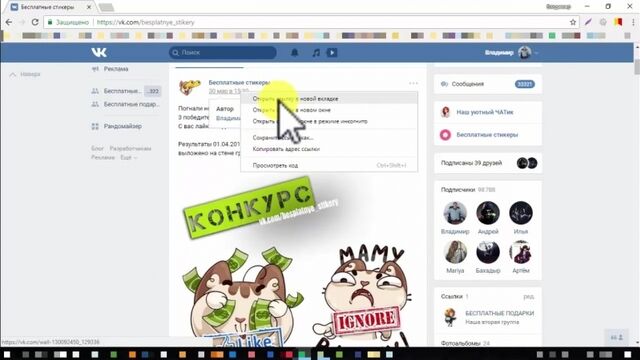Bookmark page with star icon
640x360 pixels.
pyautogui.click(x=573, y=22)
